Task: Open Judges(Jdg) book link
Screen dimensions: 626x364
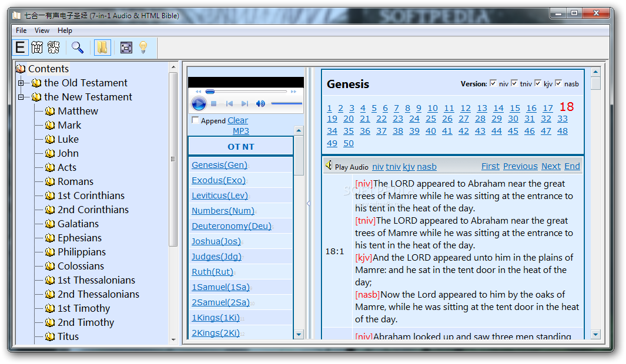Action: click(x=216, y=257)
